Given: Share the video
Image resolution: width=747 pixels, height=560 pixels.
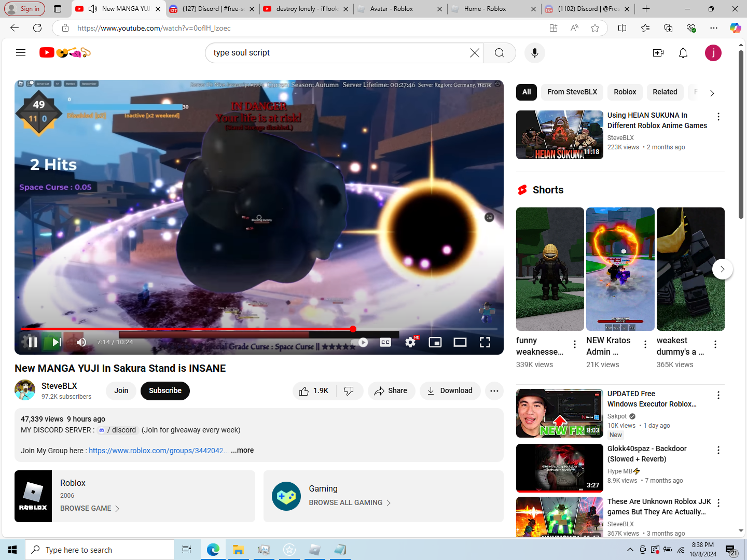Looking at the screenshot, I should click(391, 391).
